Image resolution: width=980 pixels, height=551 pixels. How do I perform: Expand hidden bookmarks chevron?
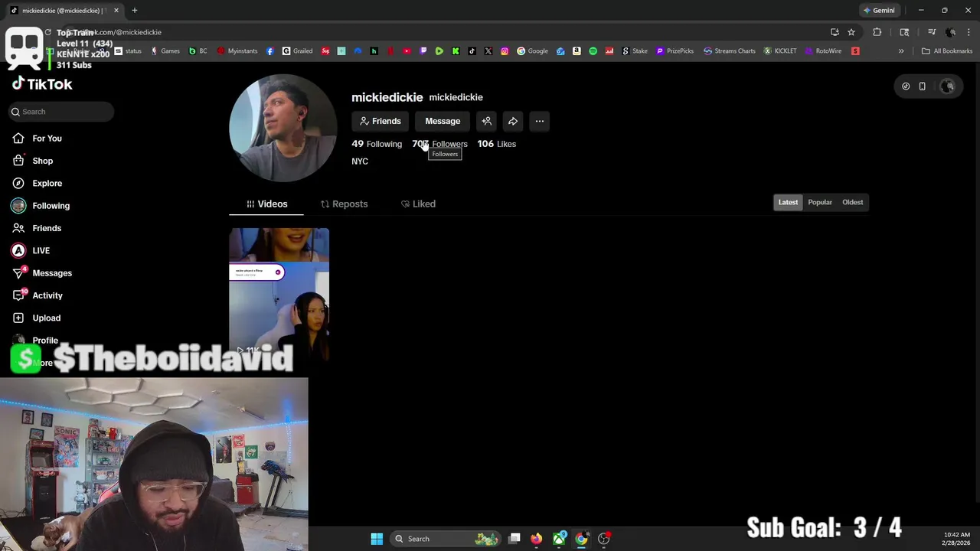(x=901, y=51)
